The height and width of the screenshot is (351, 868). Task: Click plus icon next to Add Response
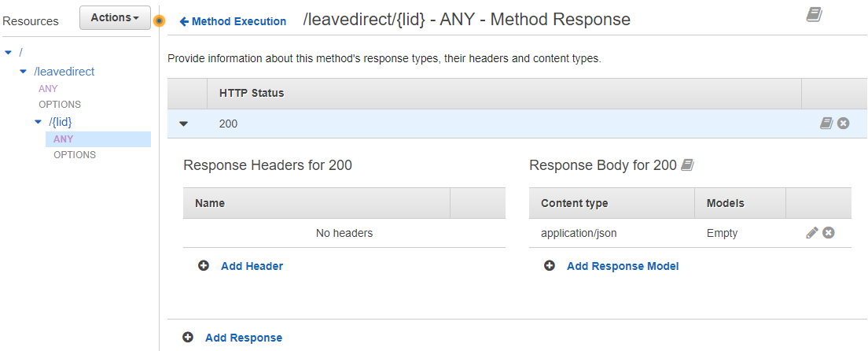pyautogui.click(x=188, y=337)
